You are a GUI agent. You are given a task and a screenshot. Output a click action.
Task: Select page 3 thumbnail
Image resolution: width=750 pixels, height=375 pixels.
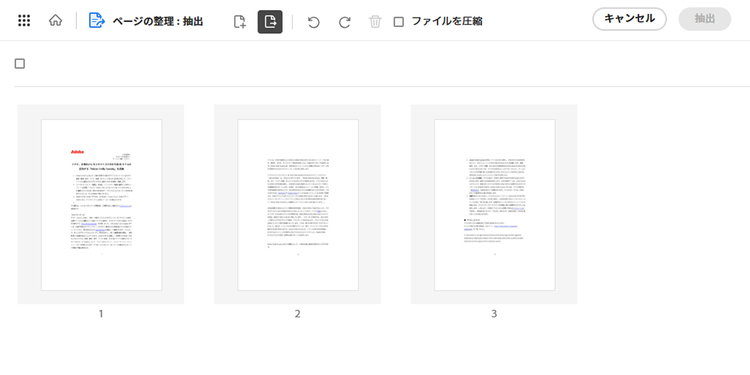tap(494, 204)
